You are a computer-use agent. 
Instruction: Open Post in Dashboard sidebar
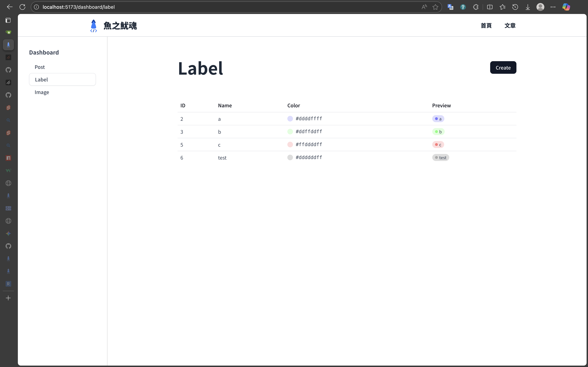[x=40, y=67]
